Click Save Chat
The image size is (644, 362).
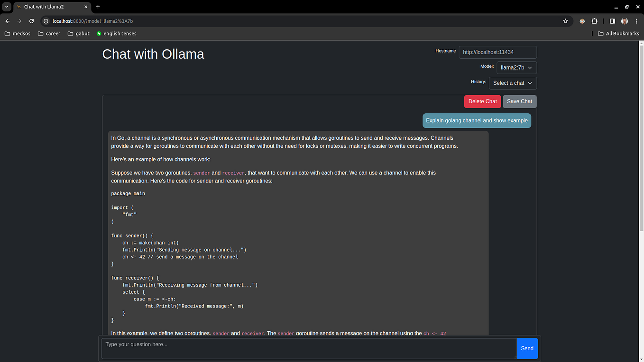coord(519,101)
